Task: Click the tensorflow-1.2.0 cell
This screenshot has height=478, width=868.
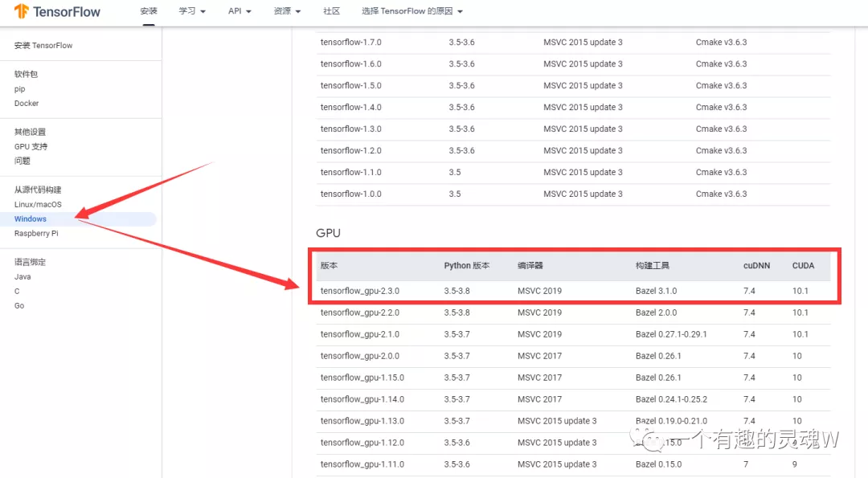Action: click(350, 150)
